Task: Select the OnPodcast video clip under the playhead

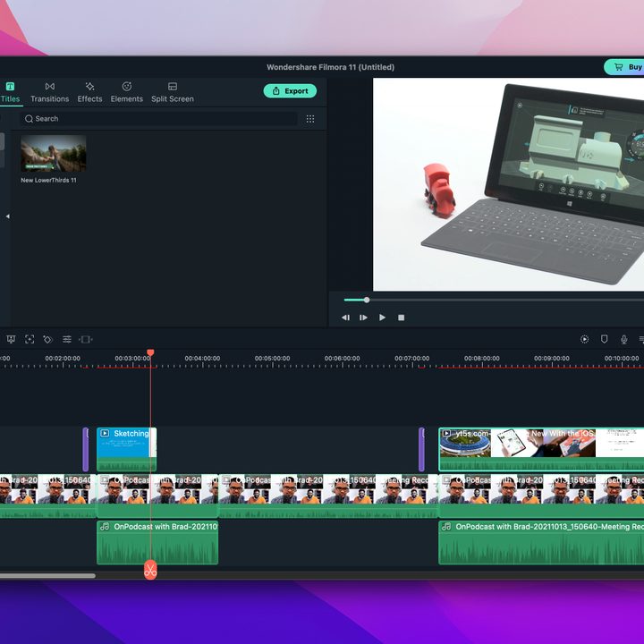Action: pos(157,496)
